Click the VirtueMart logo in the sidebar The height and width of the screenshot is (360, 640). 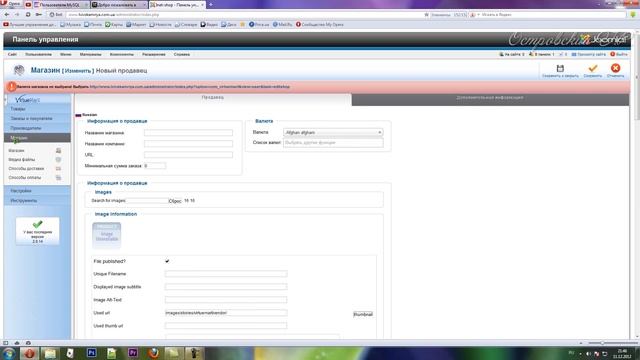click(27, 100)
